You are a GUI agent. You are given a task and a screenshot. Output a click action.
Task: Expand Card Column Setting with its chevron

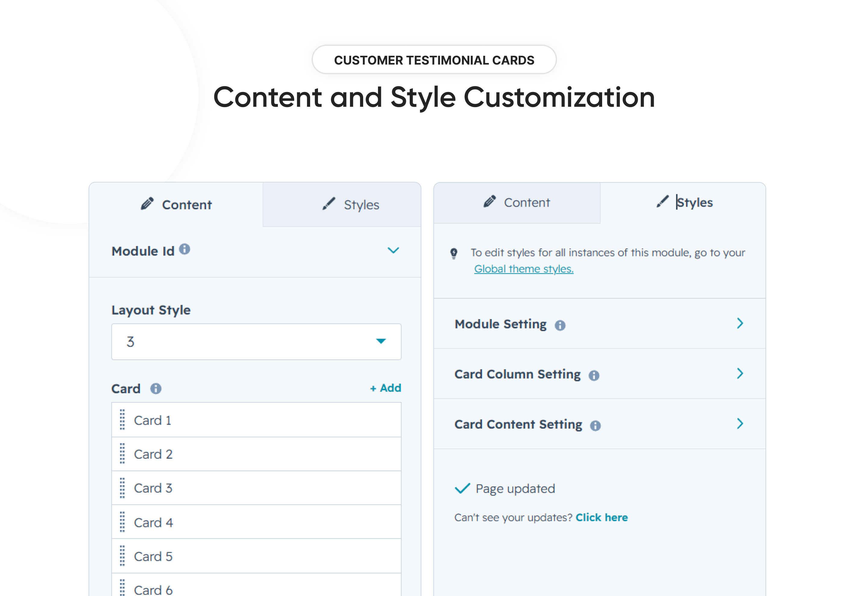click(740, 373)
